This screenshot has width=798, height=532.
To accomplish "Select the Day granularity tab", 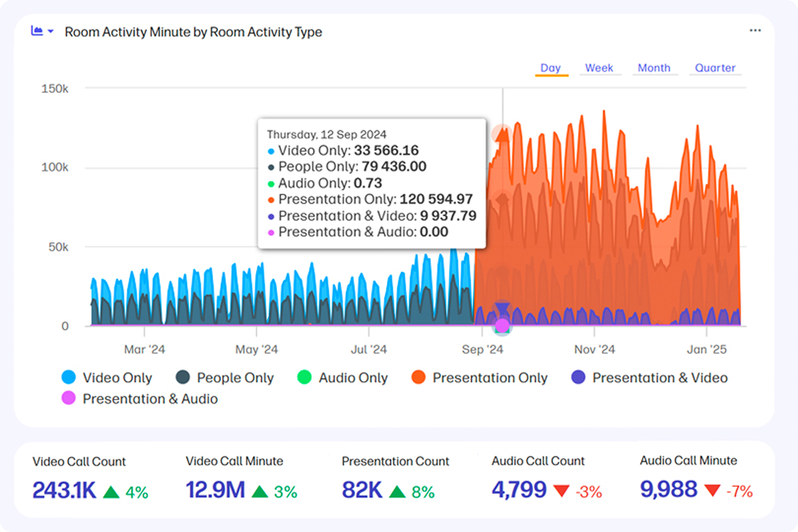I will (x=550, y=68).
